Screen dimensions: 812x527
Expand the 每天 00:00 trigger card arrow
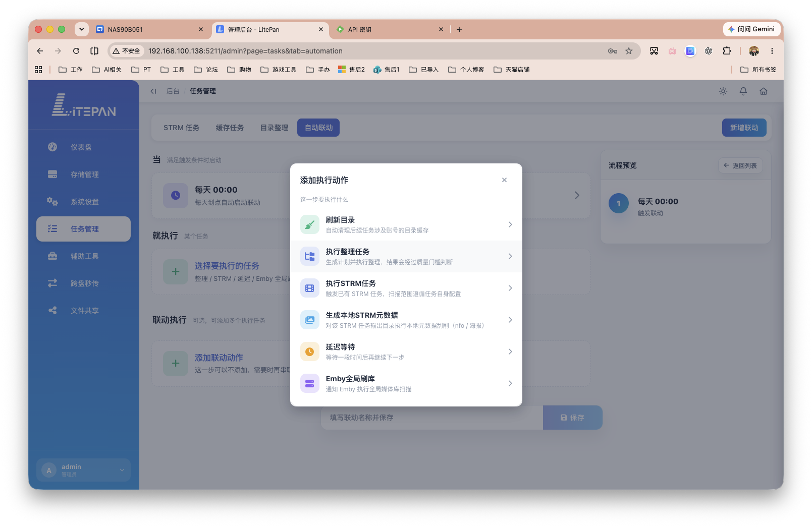[x=577, y=195]
